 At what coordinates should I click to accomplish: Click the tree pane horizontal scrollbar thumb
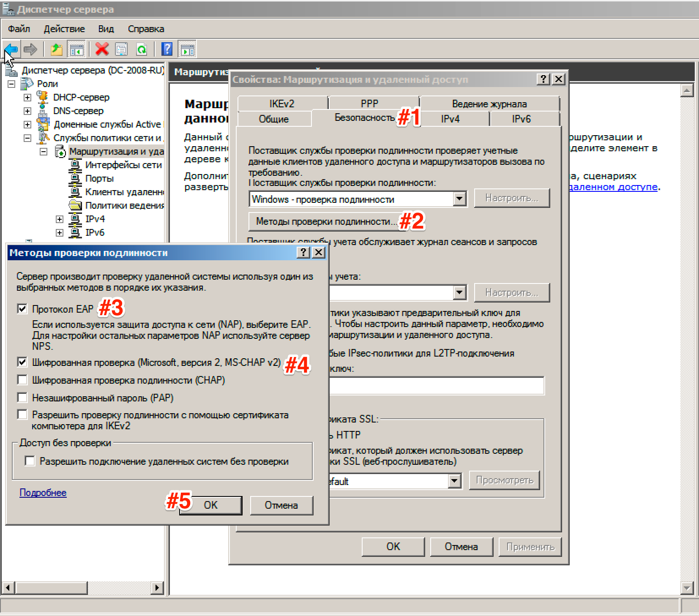click(x=52, y=587)
